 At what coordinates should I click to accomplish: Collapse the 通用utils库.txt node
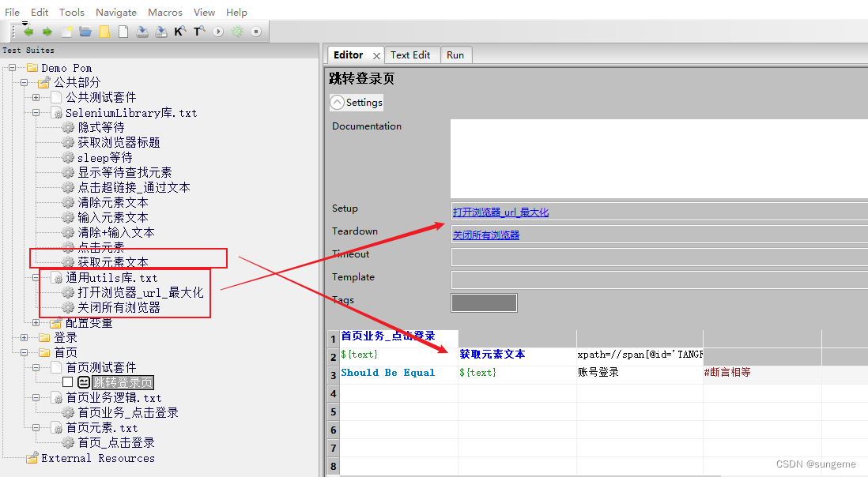pos(36,277)
